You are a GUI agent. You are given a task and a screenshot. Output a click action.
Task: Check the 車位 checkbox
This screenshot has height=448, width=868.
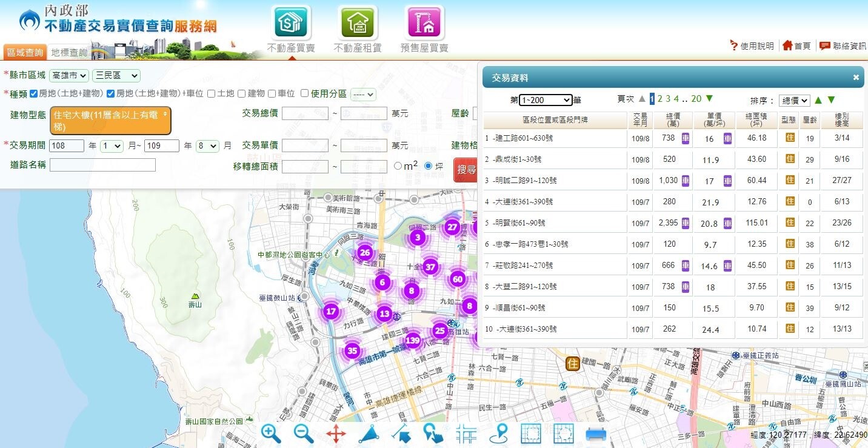(x=272, y=93)
